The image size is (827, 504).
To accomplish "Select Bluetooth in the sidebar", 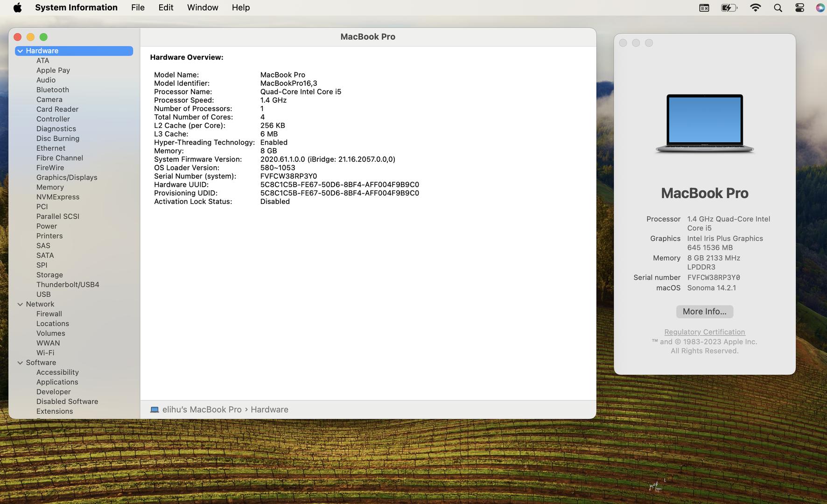I will pyautogui.click(x=53, y=90).
